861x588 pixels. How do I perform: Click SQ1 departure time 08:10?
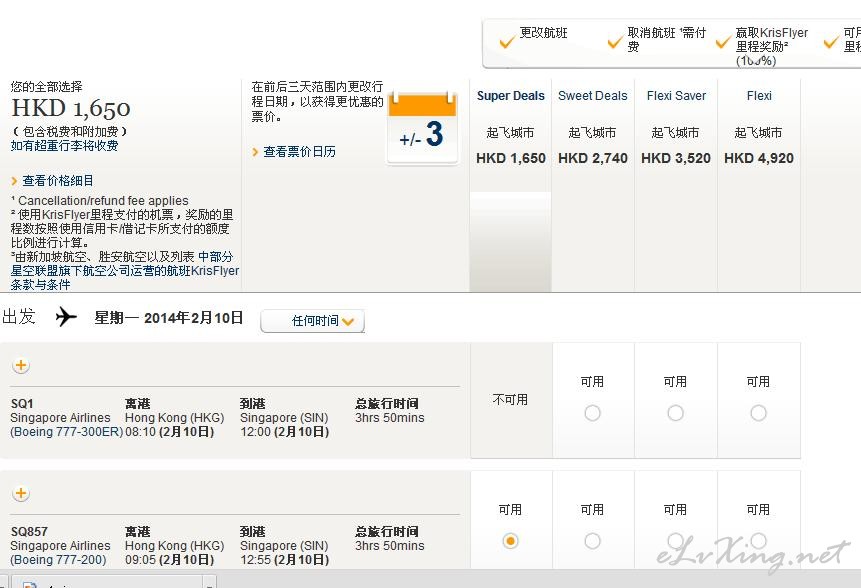point(141,432)
